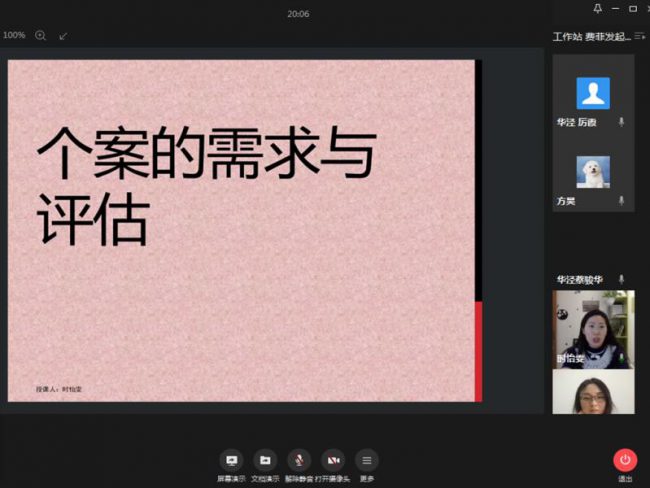Start screen sharing with 屏幕演示 button

[x=232, y=460]
